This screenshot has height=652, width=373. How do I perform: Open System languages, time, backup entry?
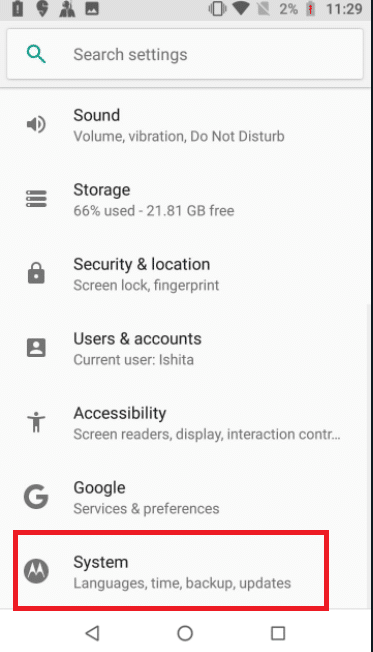coord(171,571)
